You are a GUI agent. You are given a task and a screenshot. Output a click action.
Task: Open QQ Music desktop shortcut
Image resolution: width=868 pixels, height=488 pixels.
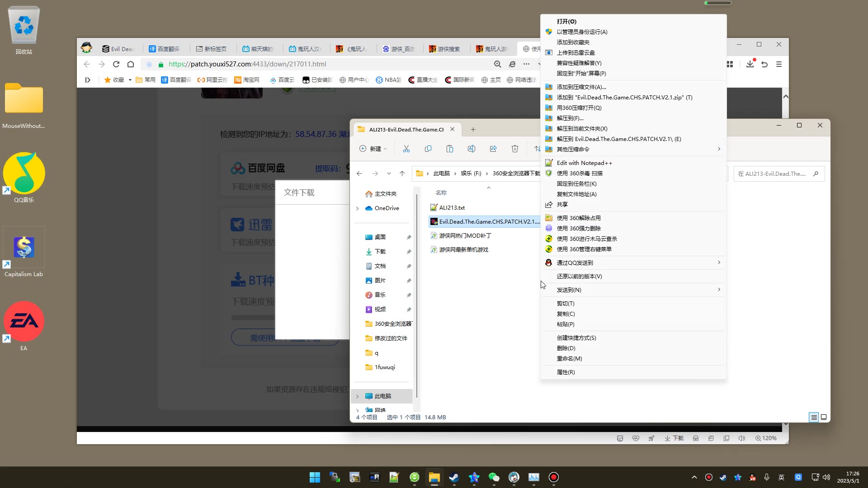click(x=24, y=178)
